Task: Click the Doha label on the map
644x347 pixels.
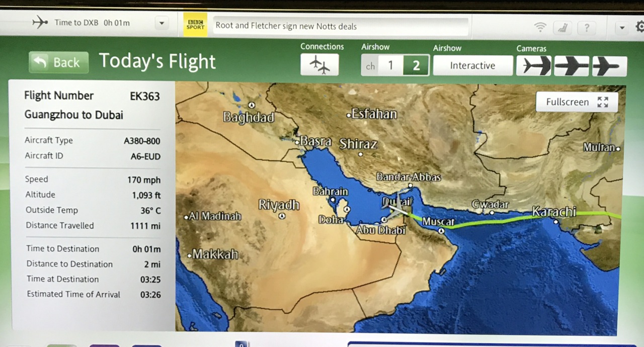Action: click(x=331, y=220)
